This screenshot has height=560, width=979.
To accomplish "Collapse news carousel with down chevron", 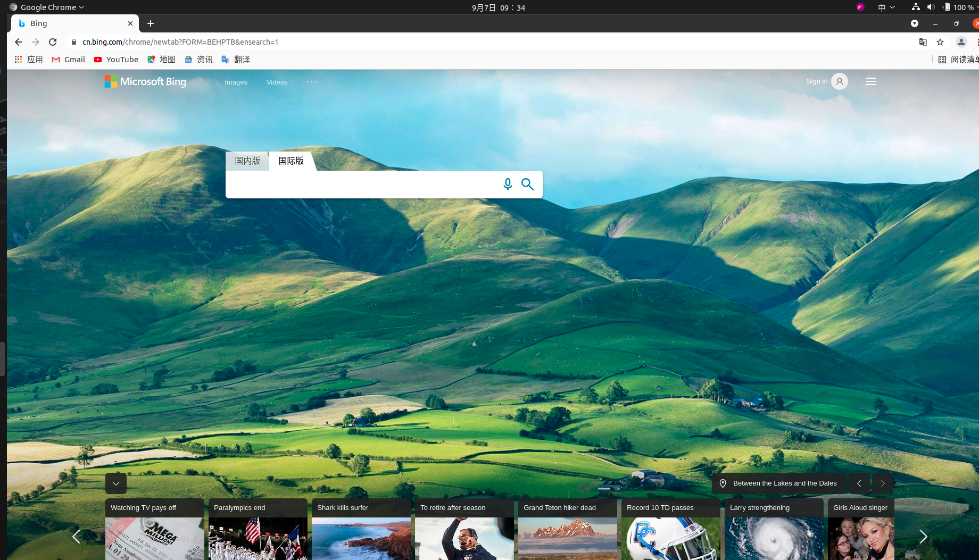I will pyautogui.click(x=116, y=483).
